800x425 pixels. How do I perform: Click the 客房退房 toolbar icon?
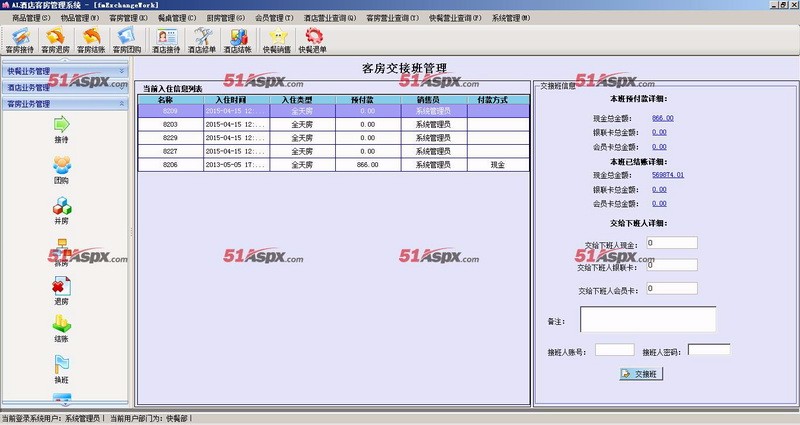[55, 40]
